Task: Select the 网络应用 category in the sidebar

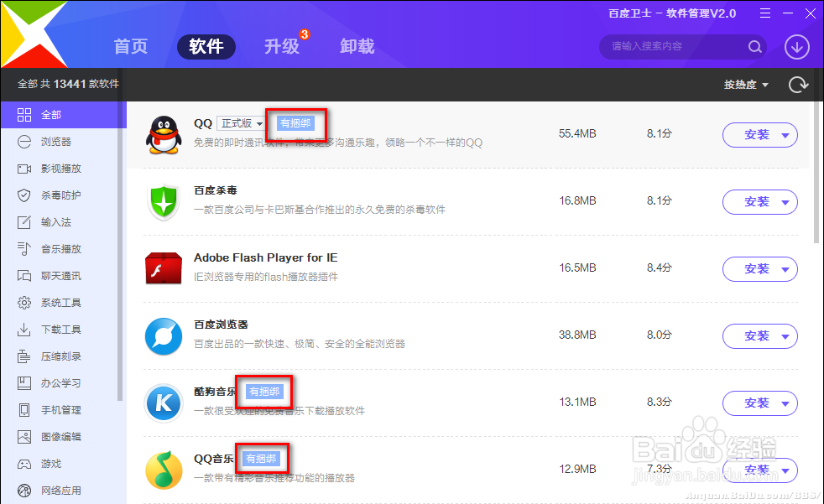Action: coord(59,491)
